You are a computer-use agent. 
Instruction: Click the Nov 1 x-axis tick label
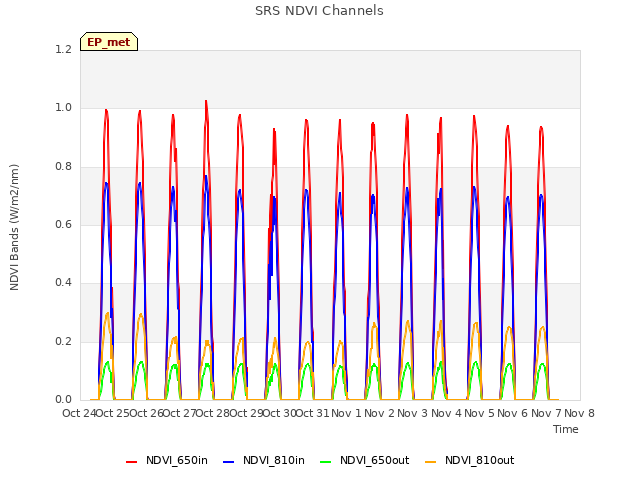click(346, 413)
